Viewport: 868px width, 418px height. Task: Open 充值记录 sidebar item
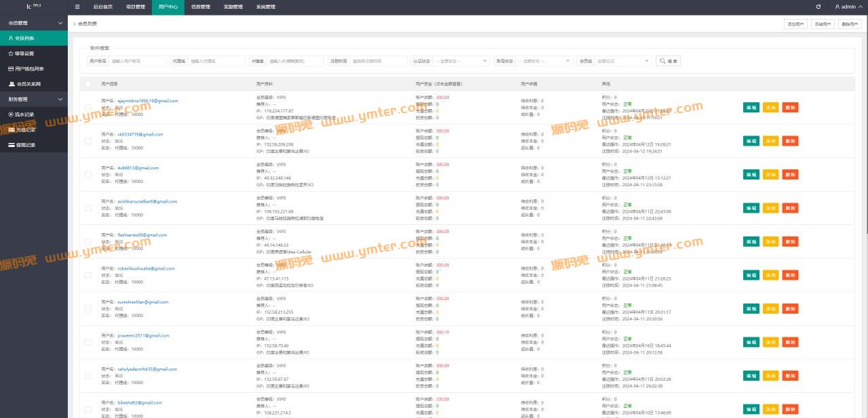click(x=34, y=129)
